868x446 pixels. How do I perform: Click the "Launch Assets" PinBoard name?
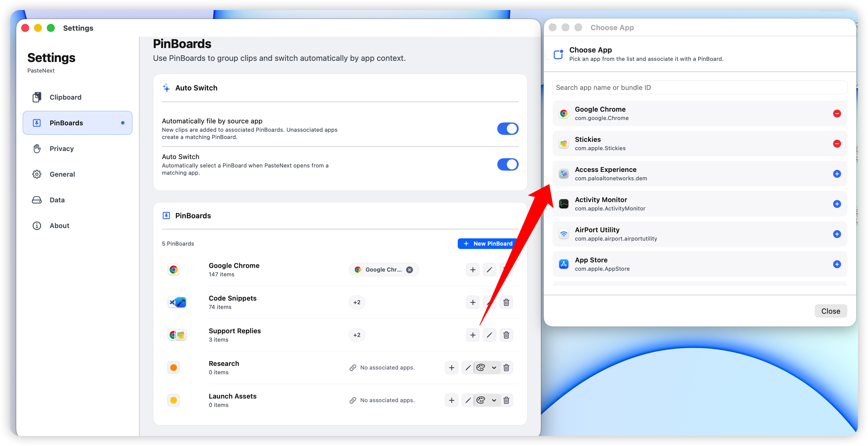[232, 396]
